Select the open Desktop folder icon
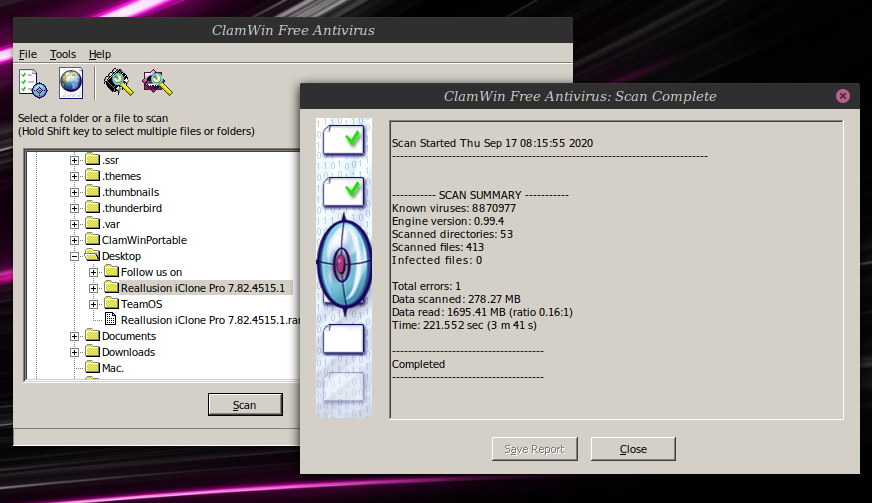 pyautogui.click(x=92, y=256)
